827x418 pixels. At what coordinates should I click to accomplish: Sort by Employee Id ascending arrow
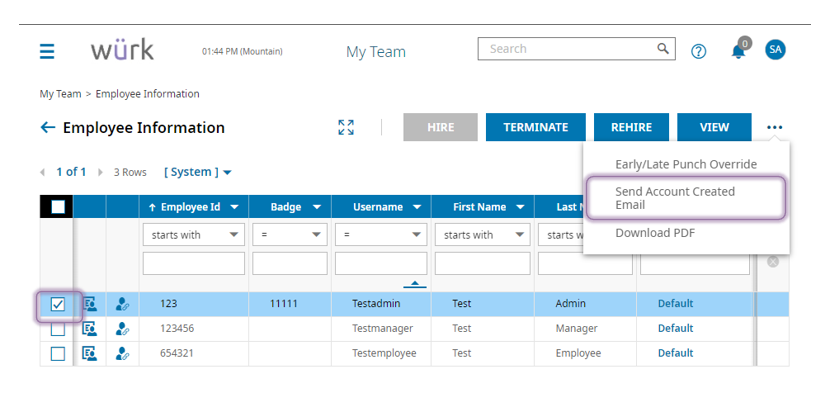pos(152,207)
